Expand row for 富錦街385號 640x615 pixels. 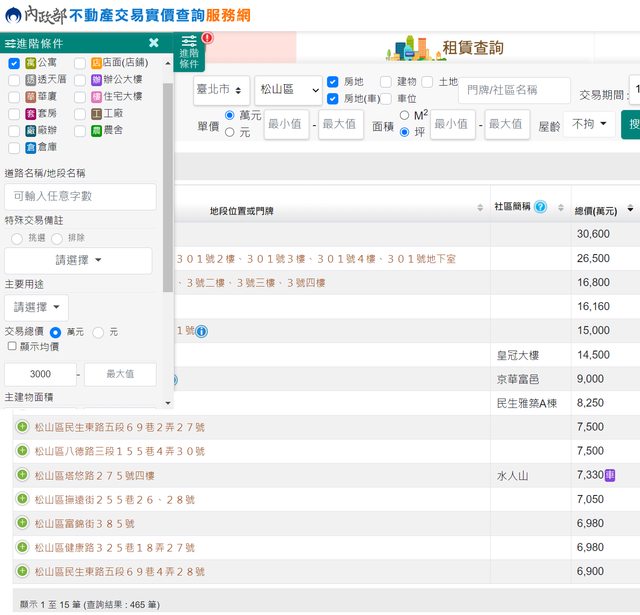click(x=22, y=523)
